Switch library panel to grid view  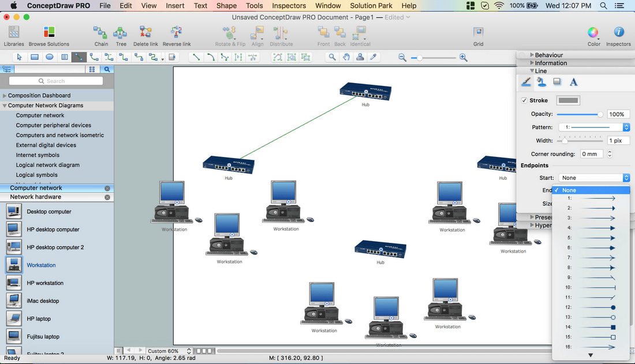[x=92, y=69]
